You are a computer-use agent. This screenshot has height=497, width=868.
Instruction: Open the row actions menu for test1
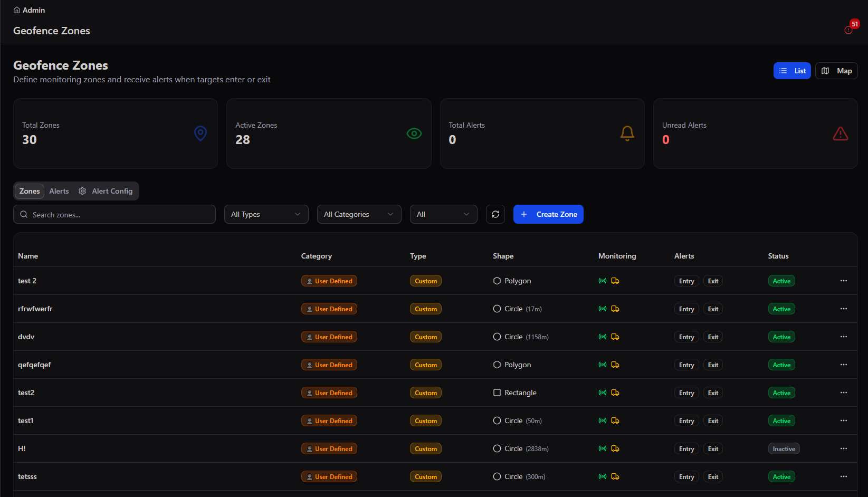click(x=844, y=420)
